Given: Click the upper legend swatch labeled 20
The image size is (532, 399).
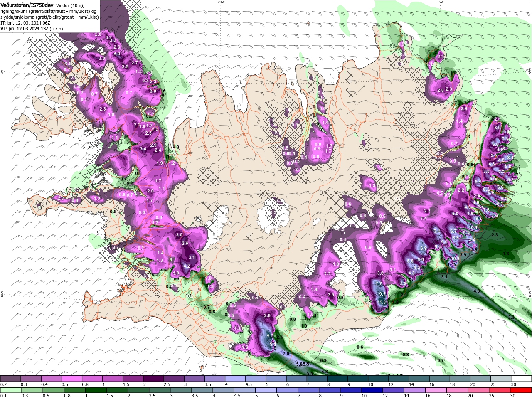Looking at the screenshot, I should [480, 379].
